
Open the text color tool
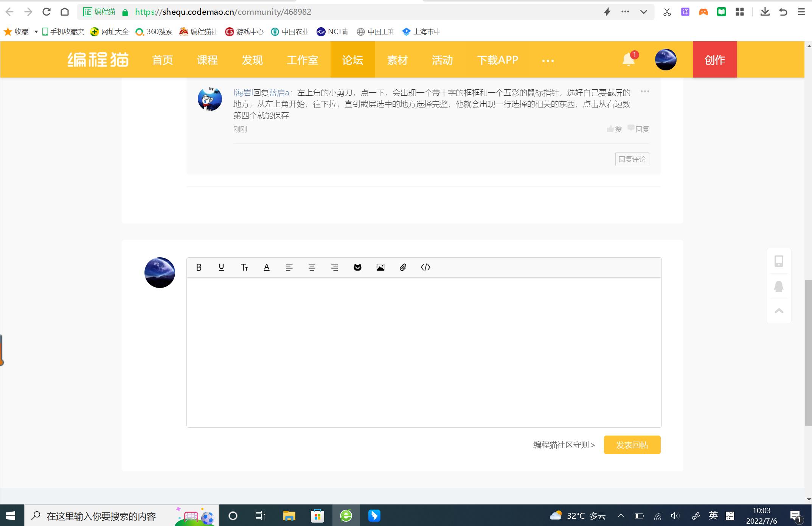[x=267, y=268]
